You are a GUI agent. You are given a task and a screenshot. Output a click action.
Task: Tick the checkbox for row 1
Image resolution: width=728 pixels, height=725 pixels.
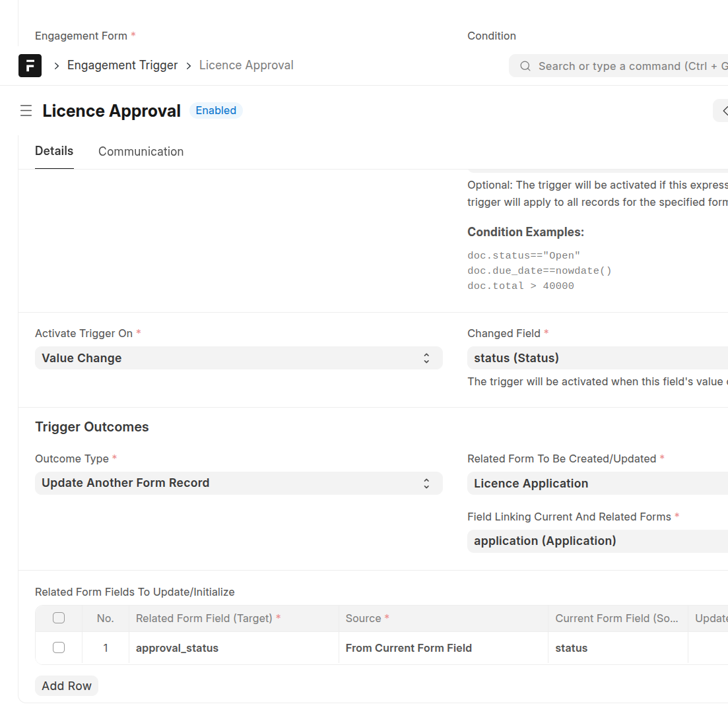click(59, 648)
